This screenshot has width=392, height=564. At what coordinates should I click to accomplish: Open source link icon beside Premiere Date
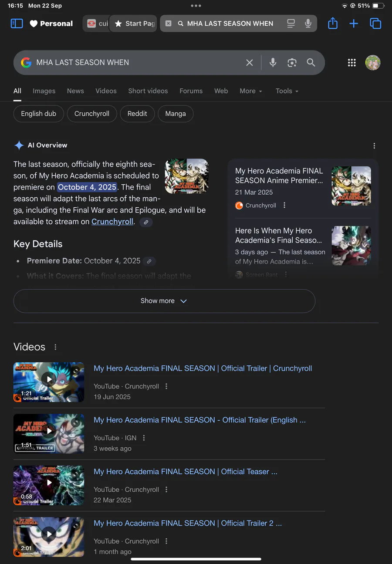pos(149,261)
